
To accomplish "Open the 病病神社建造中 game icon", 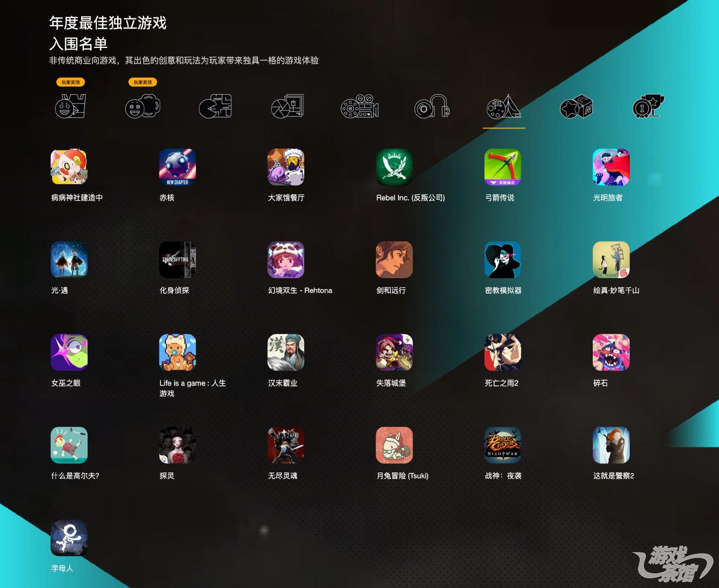I will (x=69, y=167).
